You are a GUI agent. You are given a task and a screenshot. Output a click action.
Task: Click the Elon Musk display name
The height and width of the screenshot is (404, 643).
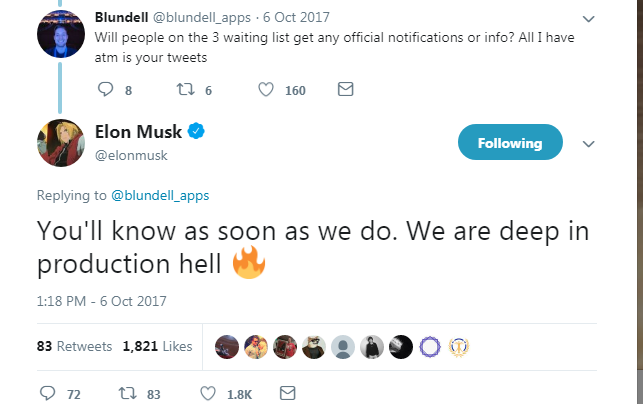(140, 132)
